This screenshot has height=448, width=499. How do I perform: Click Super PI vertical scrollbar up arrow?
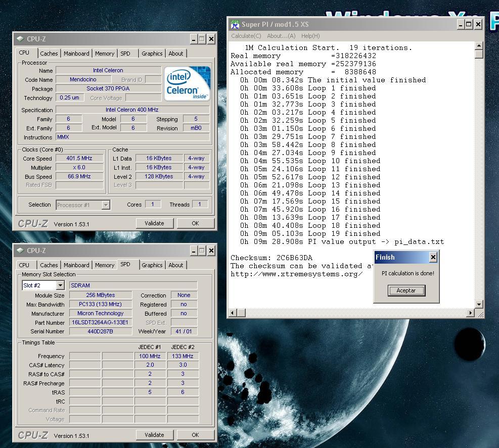479,46
